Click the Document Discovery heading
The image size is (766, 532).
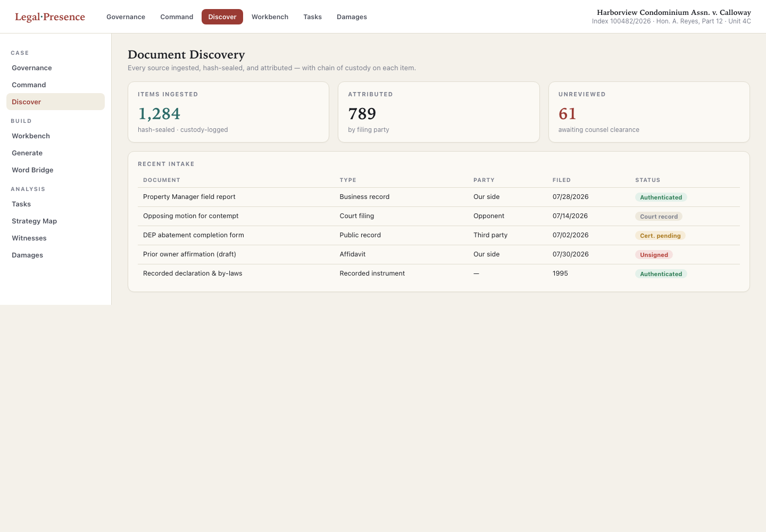click(186, 55)
